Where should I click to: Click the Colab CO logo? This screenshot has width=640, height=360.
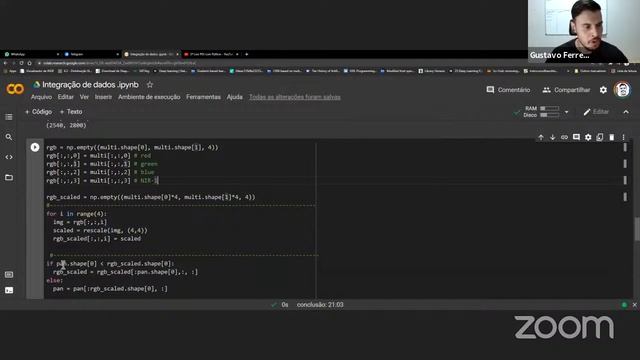pyautogui.click(x=15, y=89)
